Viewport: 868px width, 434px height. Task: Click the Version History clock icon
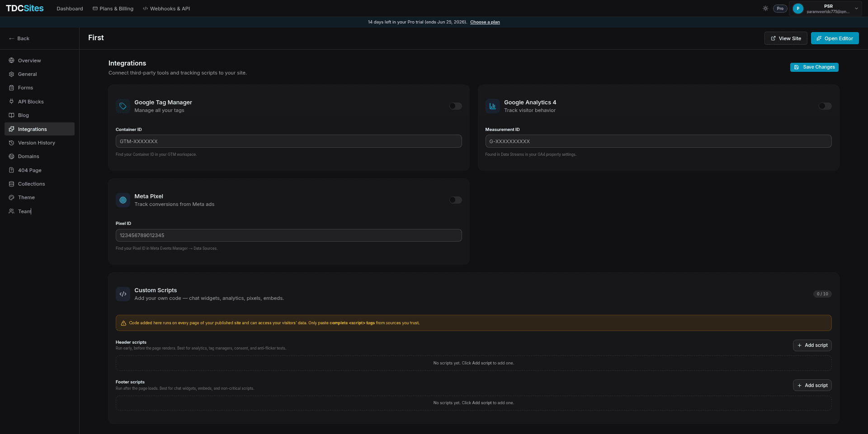(11, 143)
